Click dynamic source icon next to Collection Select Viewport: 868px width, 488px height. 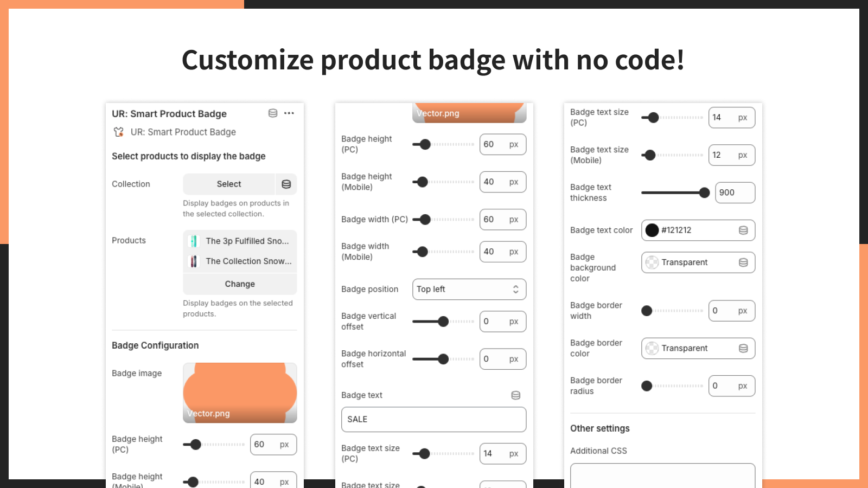[x=286, y=184]
